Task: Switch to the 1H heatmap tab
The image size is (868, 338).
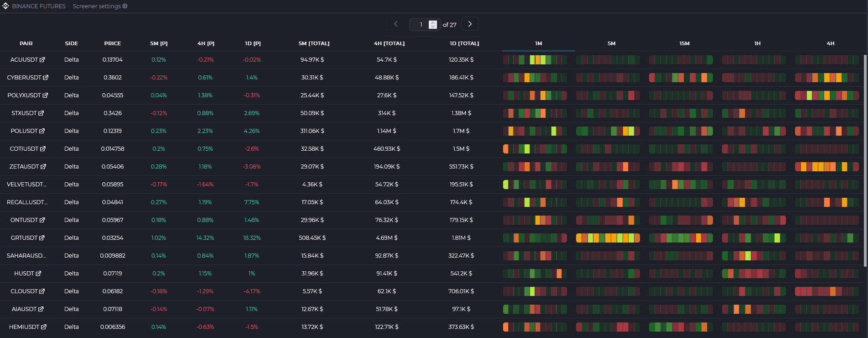Action: click(x=758, y=43)
